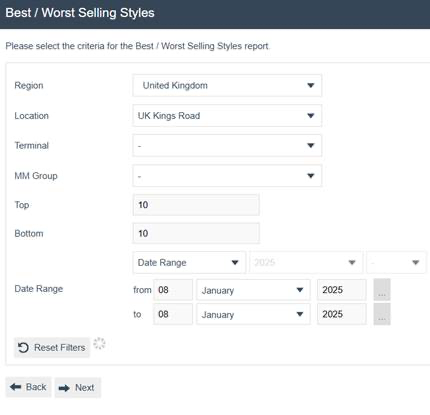Click the Best / Worst Selling Styles heading
This screenshot has width=430, height=415.
[80, 13]
